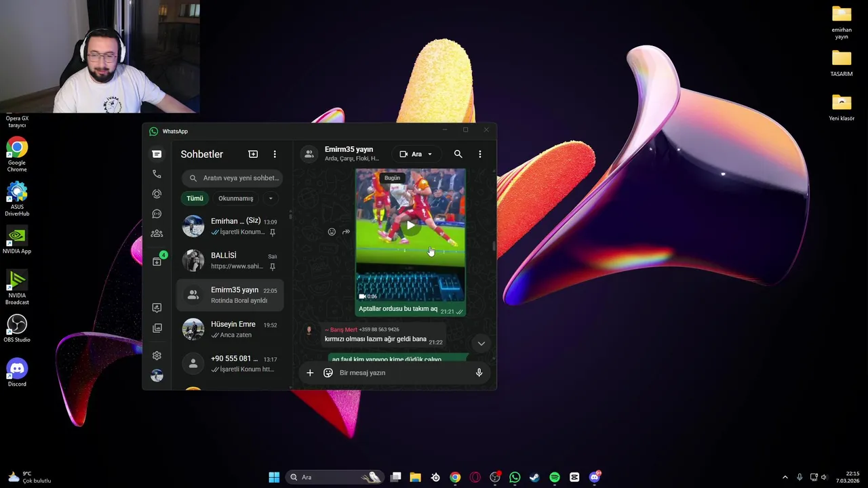Open WhatsApp settings gear
This screenshot has width=868, height=488.
(x=157, y=355)
